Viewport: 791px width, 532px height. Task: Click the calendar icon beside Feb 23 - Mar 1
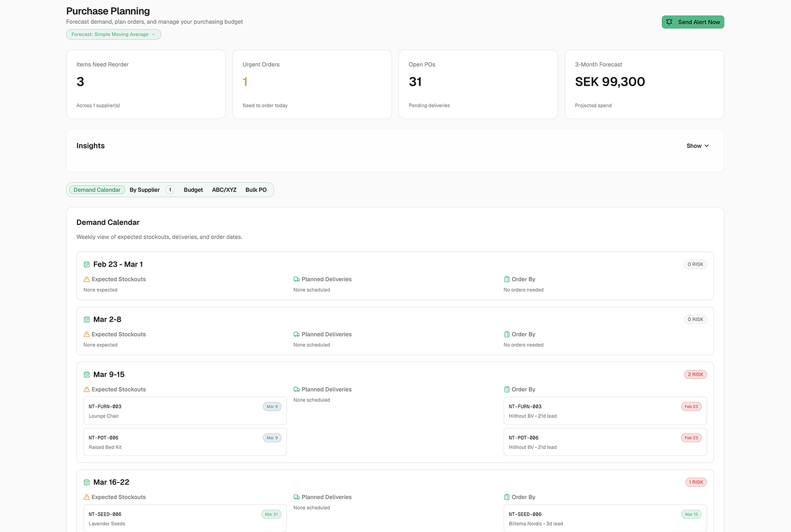coord(86,264)
